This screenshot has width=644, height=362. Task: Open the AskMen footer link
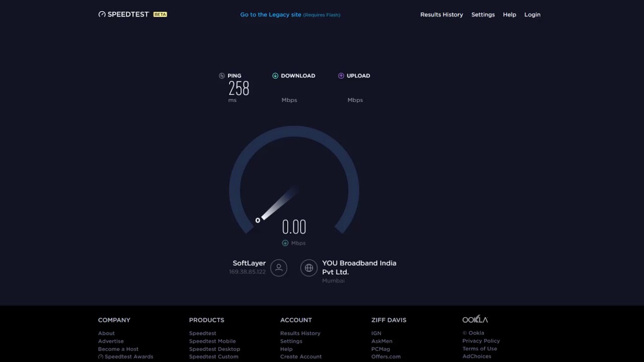coord(382,341)
